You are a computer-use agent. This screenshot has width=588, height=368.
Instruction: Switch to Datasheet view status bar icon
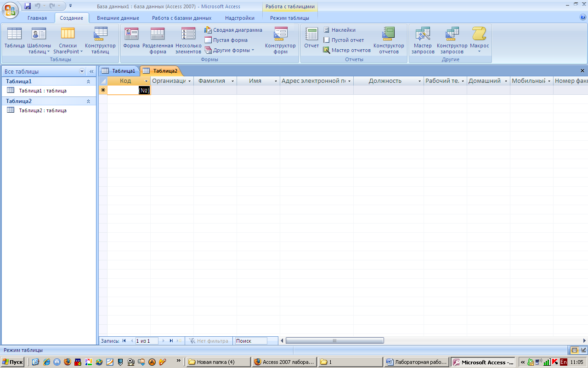[574, 350]
